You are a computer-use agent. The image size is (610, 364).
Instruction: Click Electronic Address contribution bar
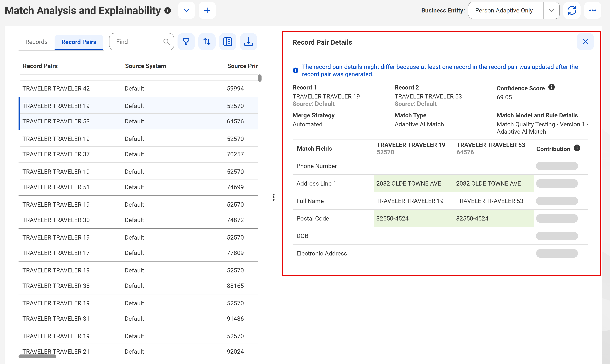click(x=557, y=253)
